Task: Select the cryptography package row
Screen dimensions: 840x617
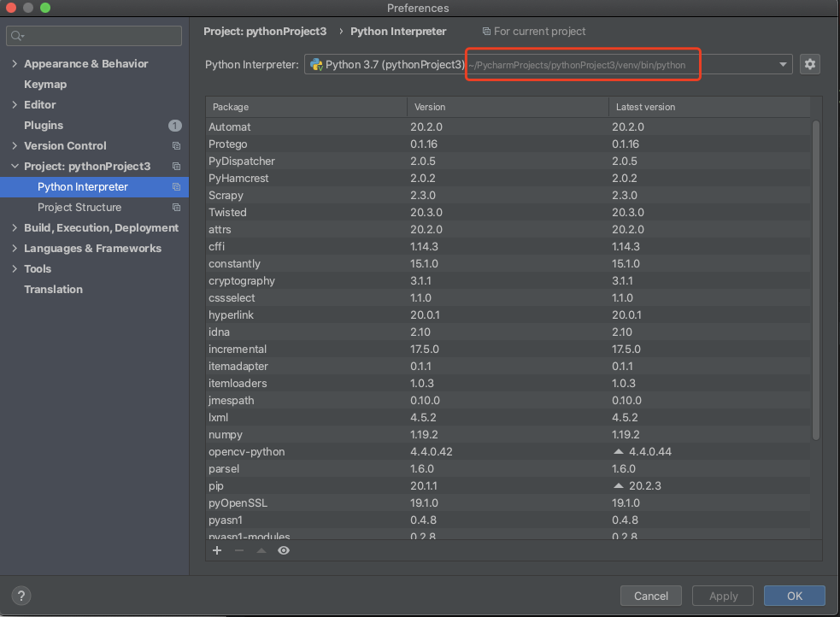Action: [508, 281]
